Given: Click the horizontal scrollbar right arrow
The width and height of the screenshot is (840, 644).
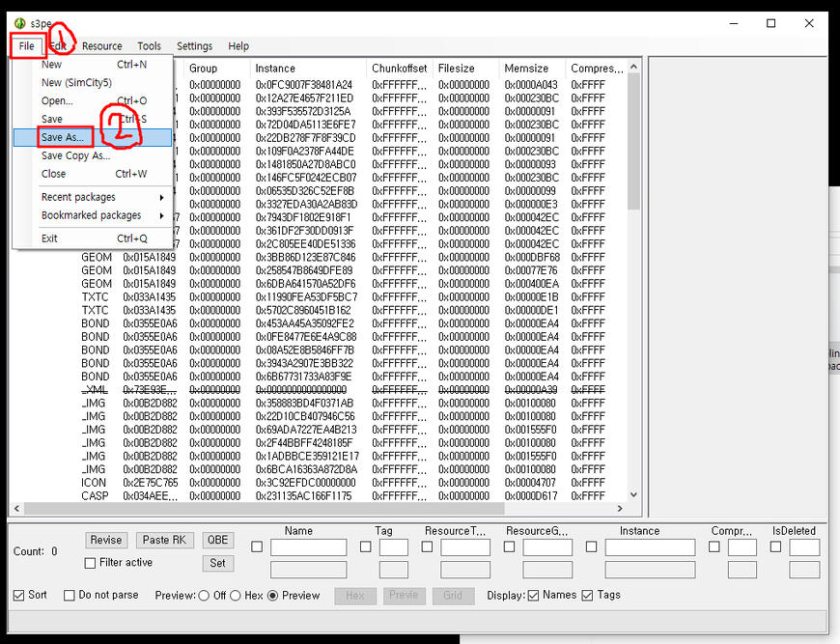Looking at the screenshot, I should pyautogui.click(x=621, y=508).
